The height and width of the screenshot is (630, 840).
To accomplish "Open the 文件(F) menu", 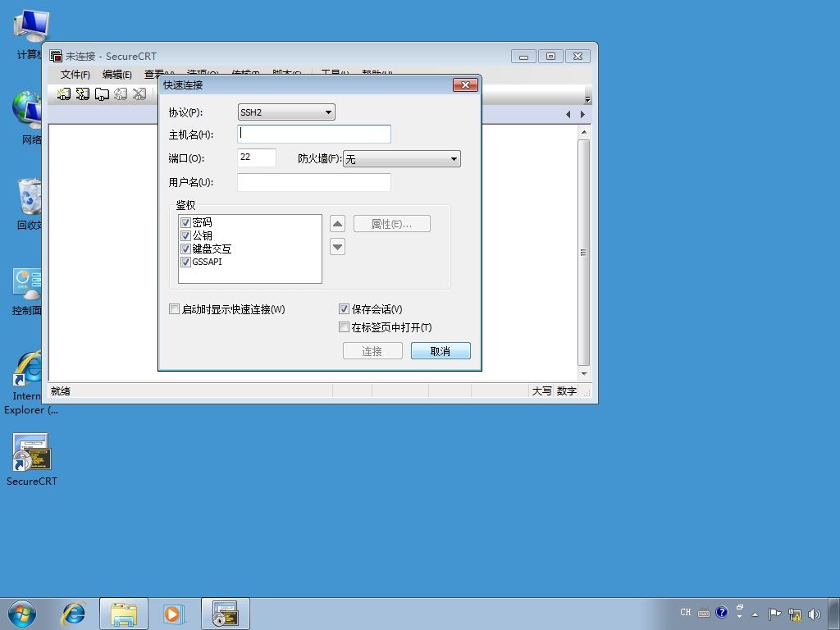I will (x=75, y=75).
